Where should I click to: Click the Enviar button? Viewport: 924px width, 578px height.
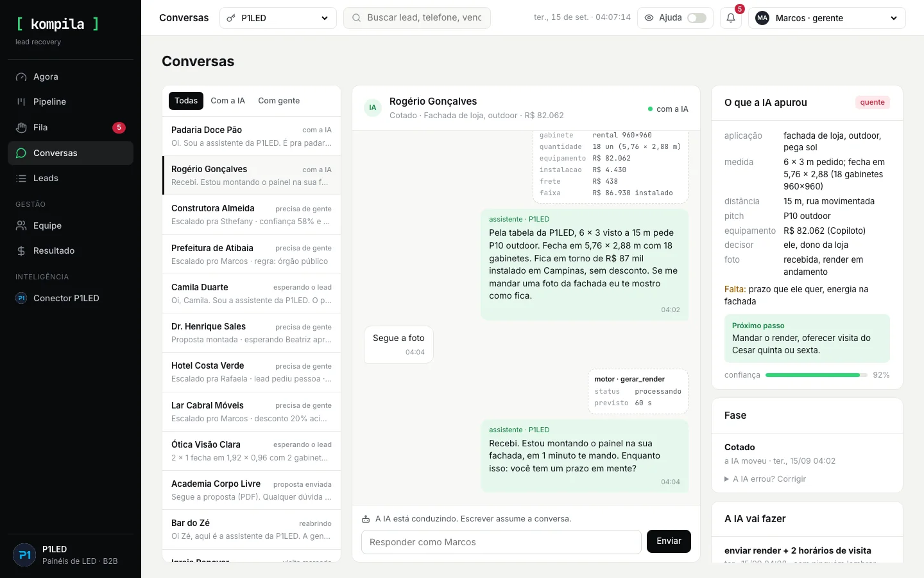669,541
